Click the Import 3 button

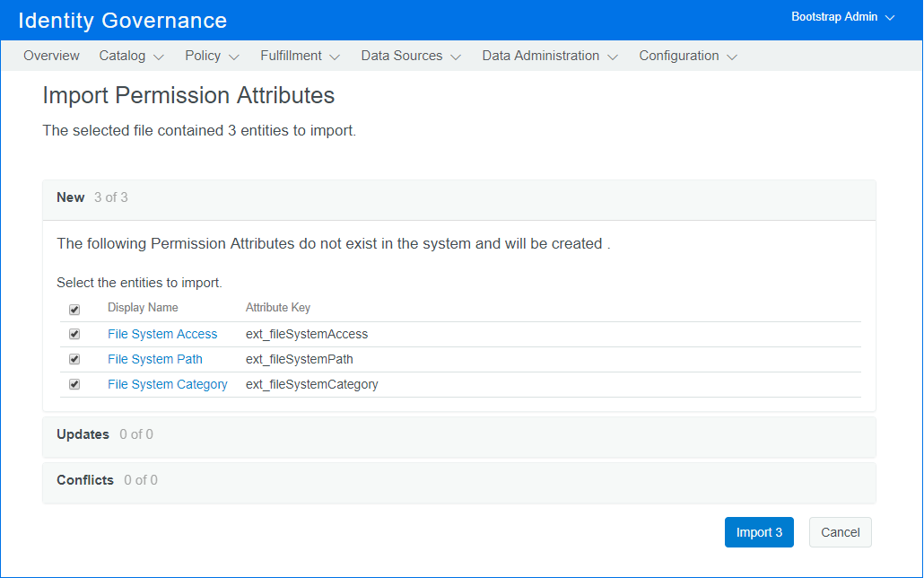click(759, 532)
